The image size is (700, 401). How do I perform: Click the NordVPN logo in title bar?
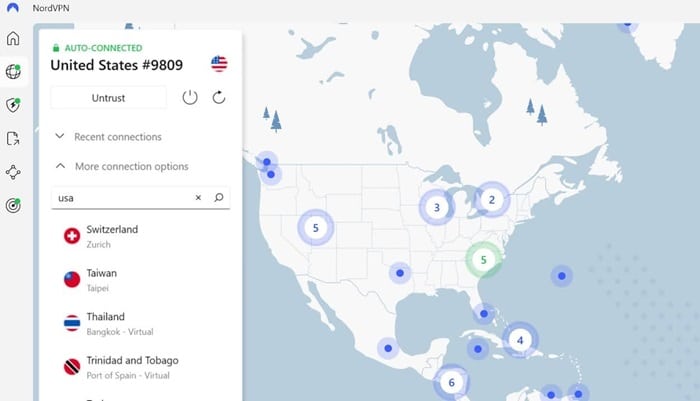click(x=12, y=8)
